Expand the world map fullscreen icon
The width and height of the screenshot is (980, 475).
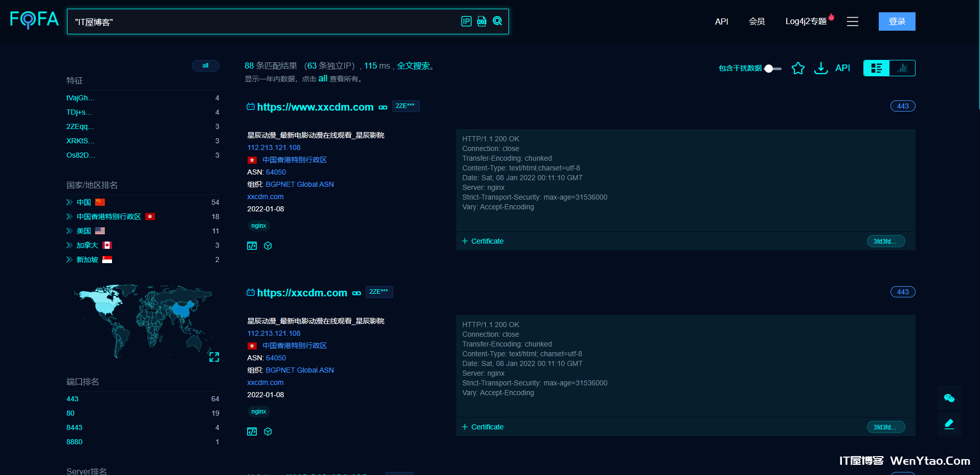coord(214,357)
